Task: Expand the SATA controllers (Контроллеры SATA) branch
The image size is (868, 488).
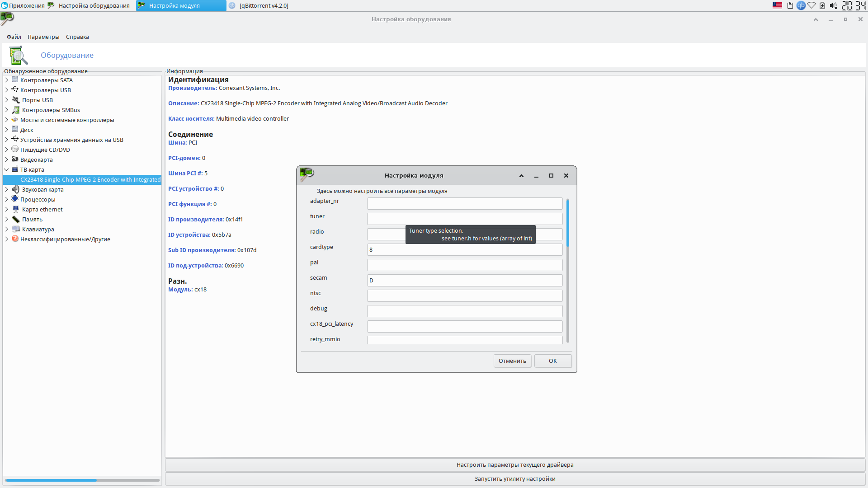Action: click(x=7, y=80)
